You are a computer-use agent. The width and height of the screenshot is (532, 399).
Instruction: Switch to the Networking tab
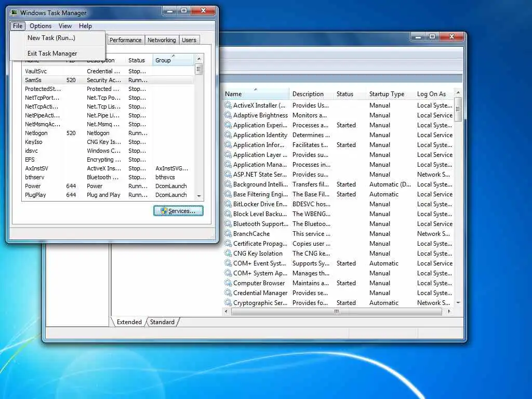162,40
